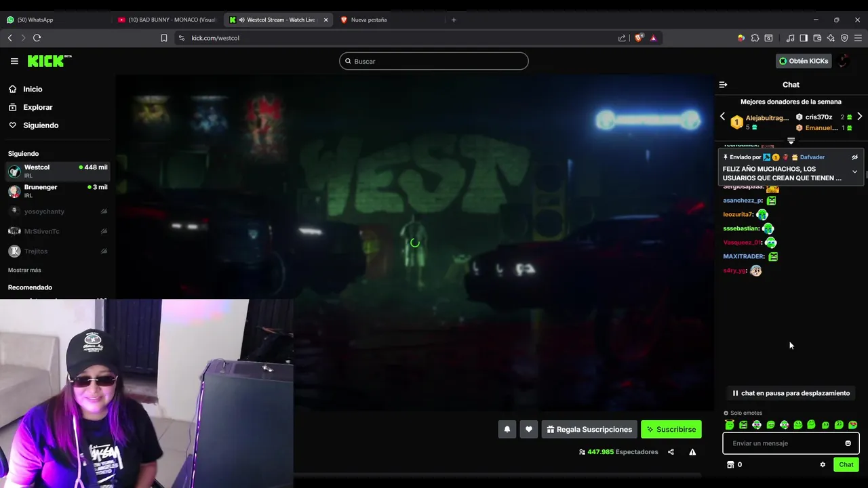Open Brave Leo AI icon
The image size is (868, 488).
[831, 38]
